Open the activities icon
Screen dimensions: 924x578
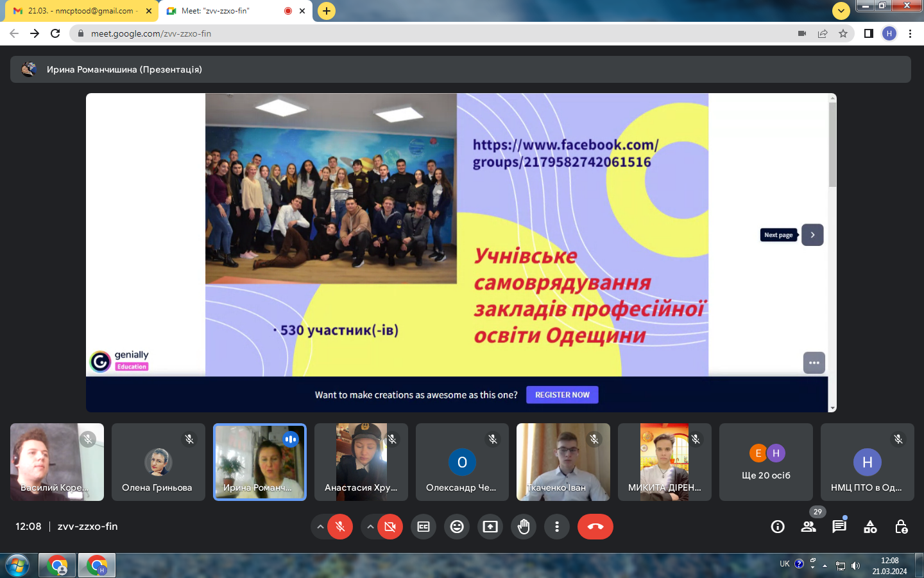[870, 527]
